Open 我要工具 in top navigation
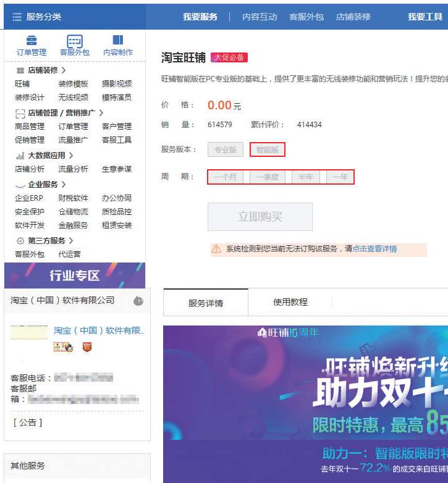 [x=425, y=17]
